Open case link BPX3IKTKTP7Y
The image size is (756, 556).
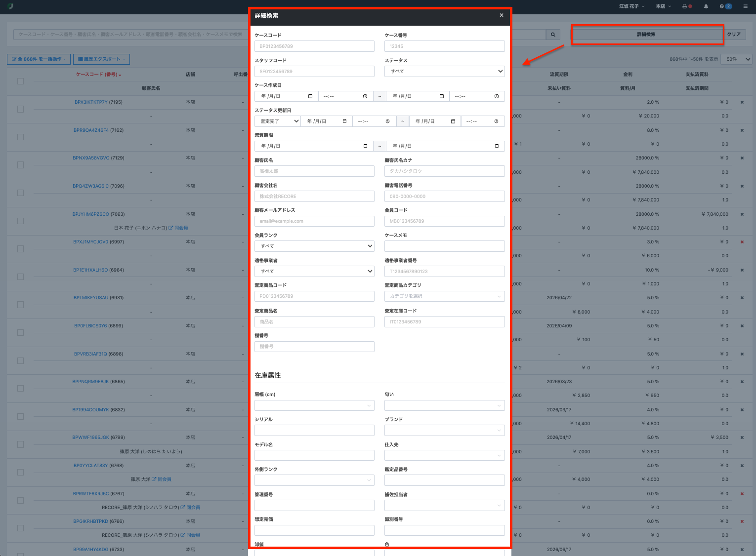tap(91, 102)
